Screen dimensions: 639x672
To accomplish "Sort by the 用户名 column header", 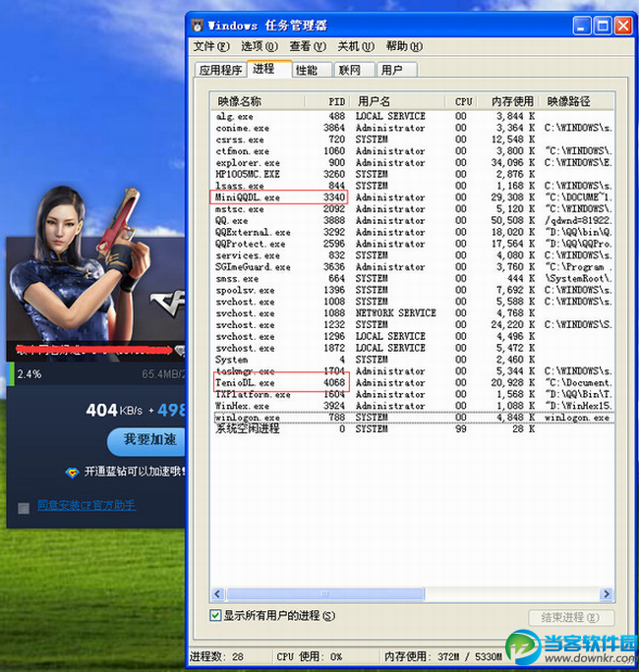I will pos(397,101).
